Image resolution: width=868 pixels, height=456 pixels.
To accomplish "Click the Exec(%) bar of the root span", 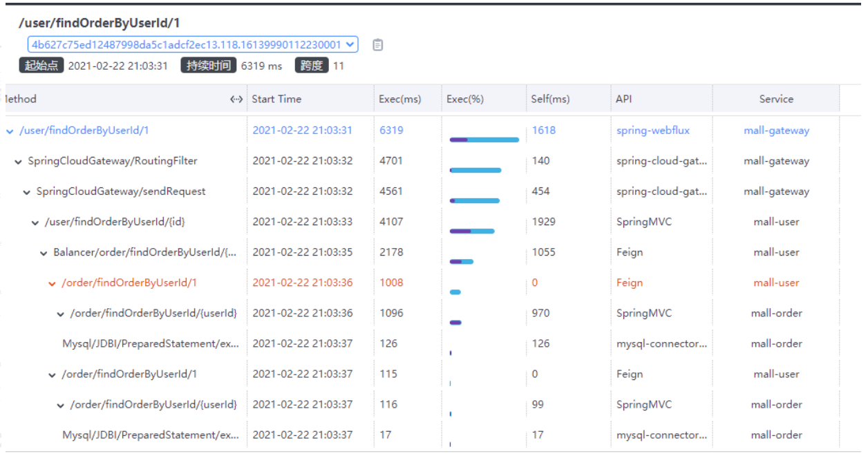I will coord(484,140).
